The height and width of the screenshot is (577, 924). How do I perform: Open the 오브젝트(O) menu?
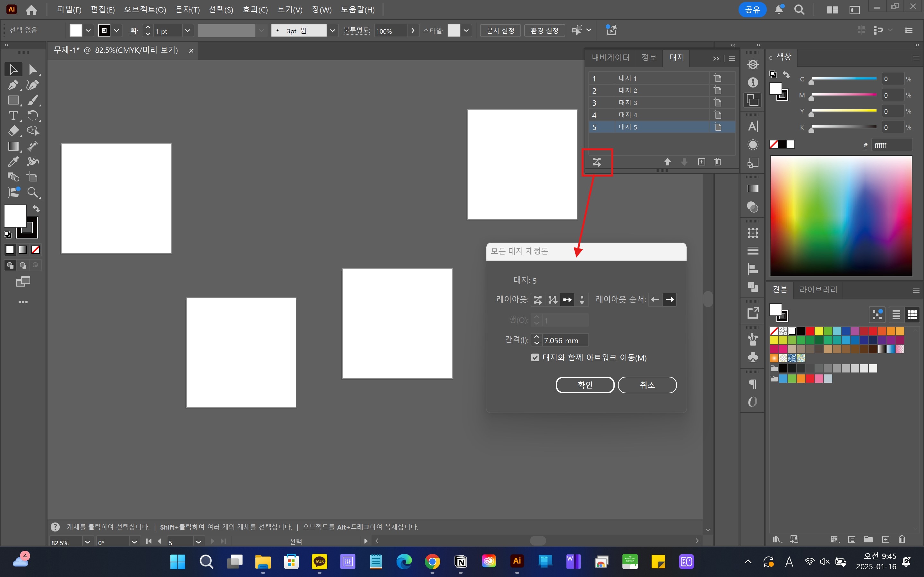pos(145,10)
